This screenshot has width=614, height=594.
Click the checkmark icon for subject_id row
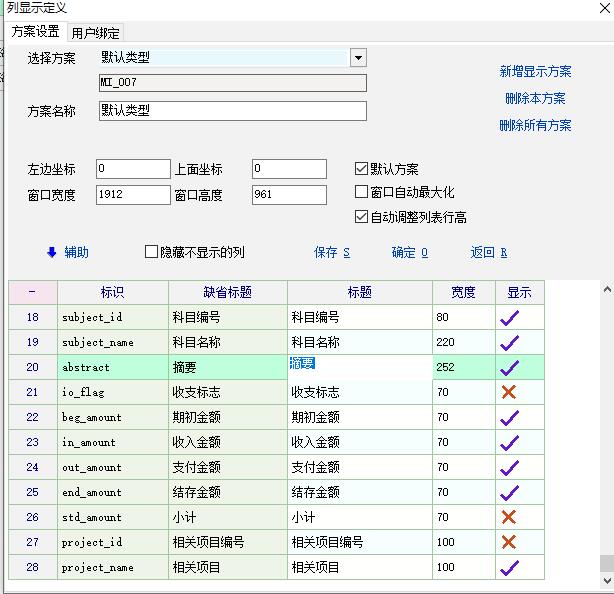509,317
